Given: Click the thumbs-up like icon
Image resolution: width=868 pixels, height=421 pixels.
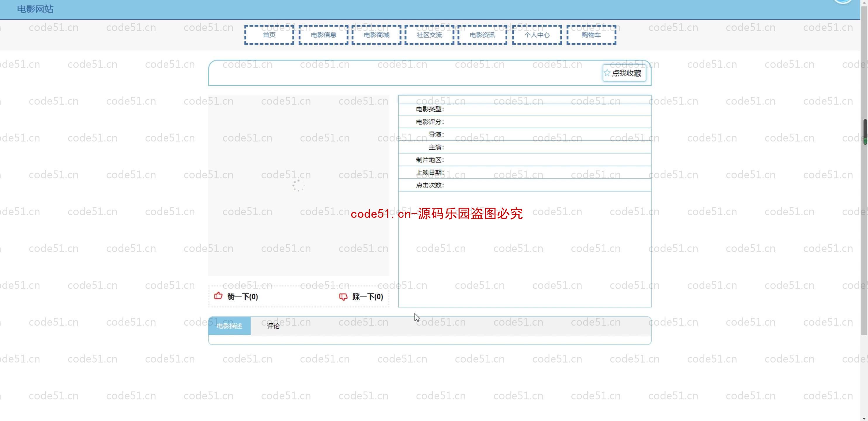Looking at the screenshot, I should click(218, 296).
